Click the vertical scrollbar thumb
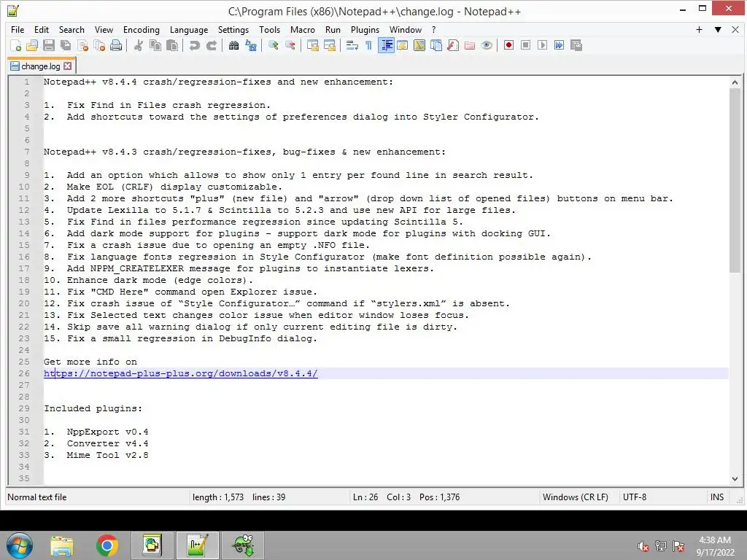 tap(735, 181)
